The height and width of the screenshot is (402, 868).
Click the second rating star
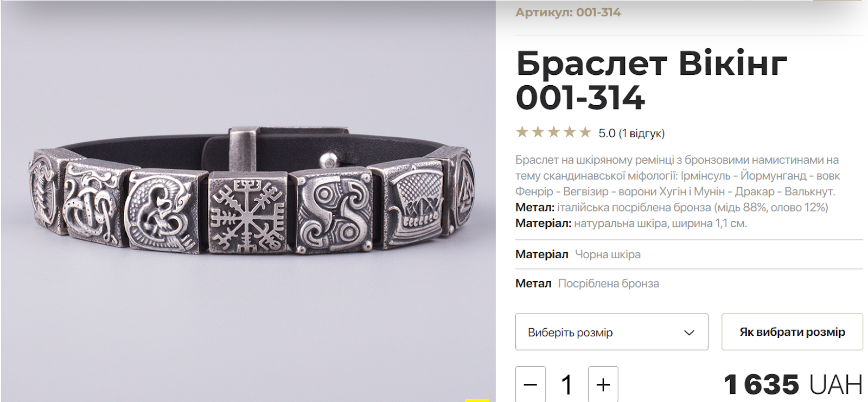[538, 132]
